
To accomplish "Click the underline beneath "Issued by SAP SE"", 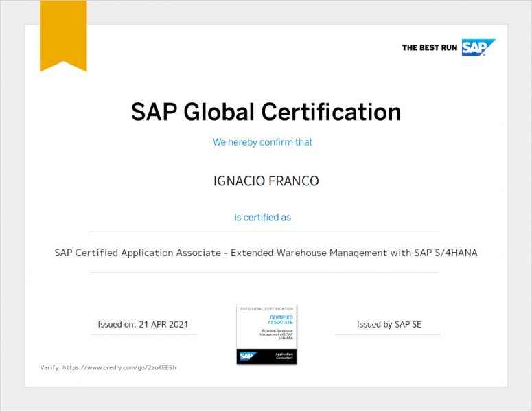I will [x=387, y=334].
